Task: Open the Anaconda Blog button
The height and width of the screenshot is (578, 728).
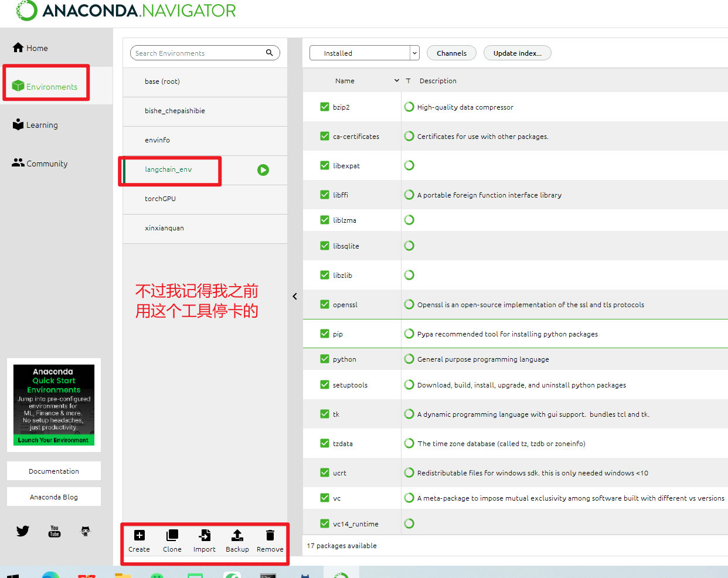Action: click(x=54, y=497)
